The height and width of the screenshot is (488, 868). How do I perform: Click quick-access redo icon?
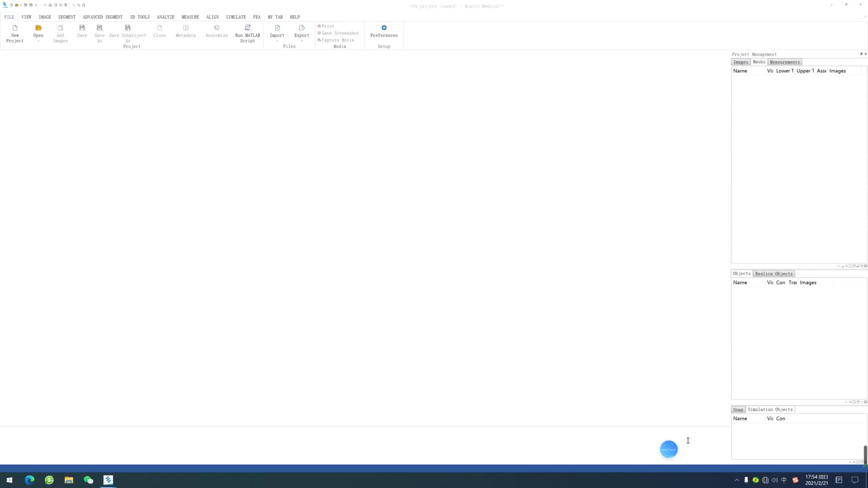pyautogui.click(x=45, y=5)
